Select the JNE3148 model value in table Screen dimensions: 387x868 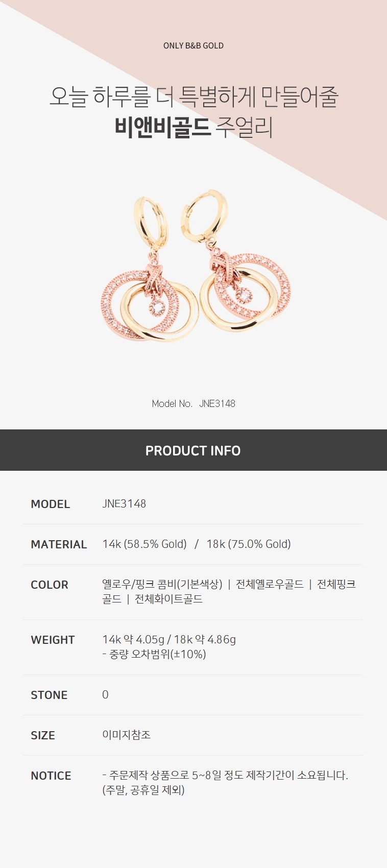click(x=124, y=503)
